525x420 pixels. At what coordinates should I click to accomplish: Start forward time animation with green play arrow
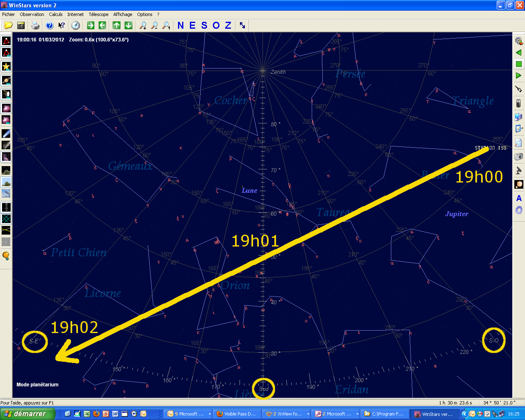point(518,75)
